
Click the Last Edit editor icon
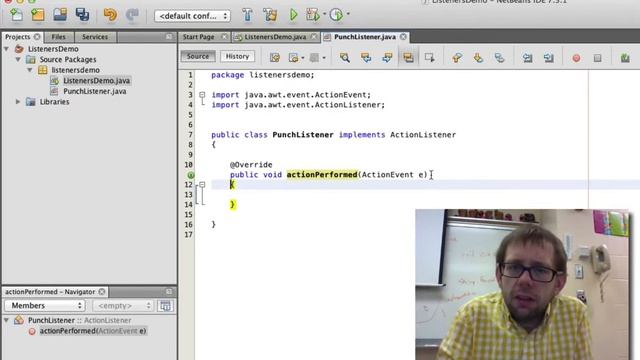(275, 58)
